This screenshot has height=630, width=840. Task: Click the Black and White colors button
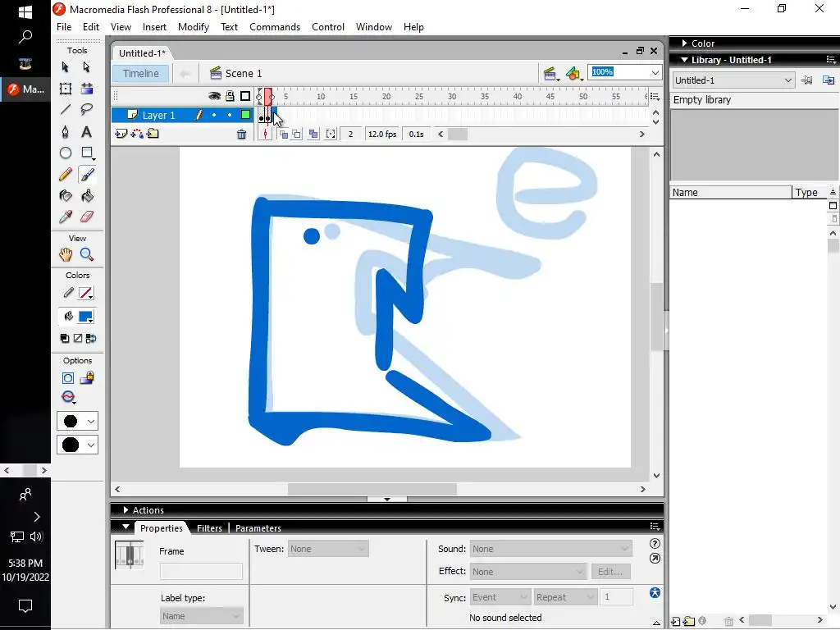tap(65, 339)
